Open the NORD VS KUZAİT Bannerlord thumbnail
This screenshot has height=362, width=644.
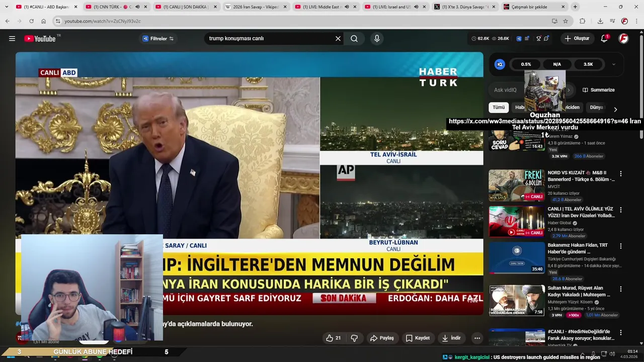tap(517, 186)
